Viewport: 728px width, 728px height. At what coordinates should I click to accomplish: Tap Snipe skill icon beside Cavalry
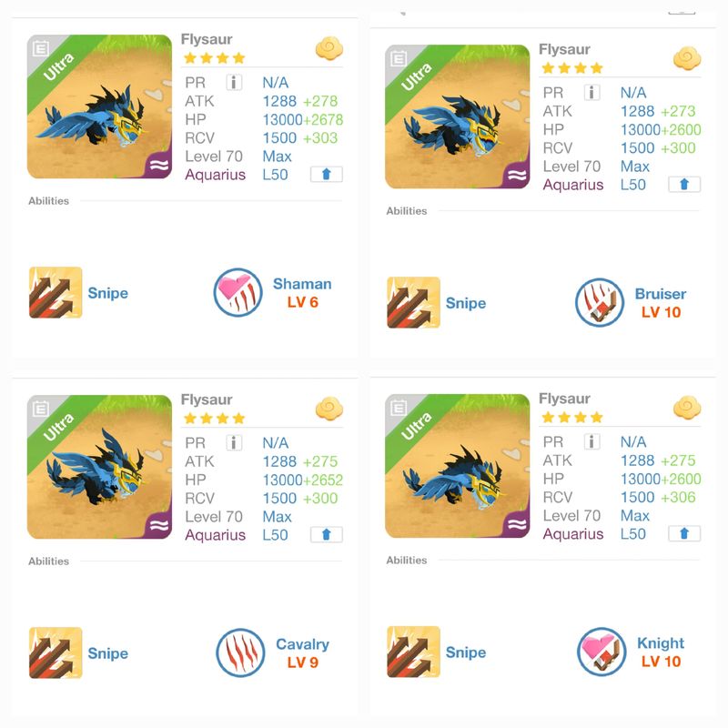[x=56, y=652]
